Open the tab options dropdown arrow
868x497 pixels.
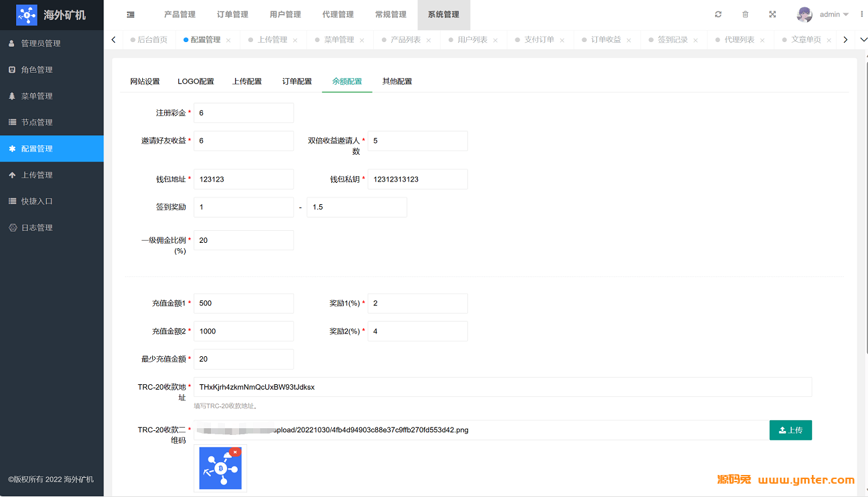863,39
